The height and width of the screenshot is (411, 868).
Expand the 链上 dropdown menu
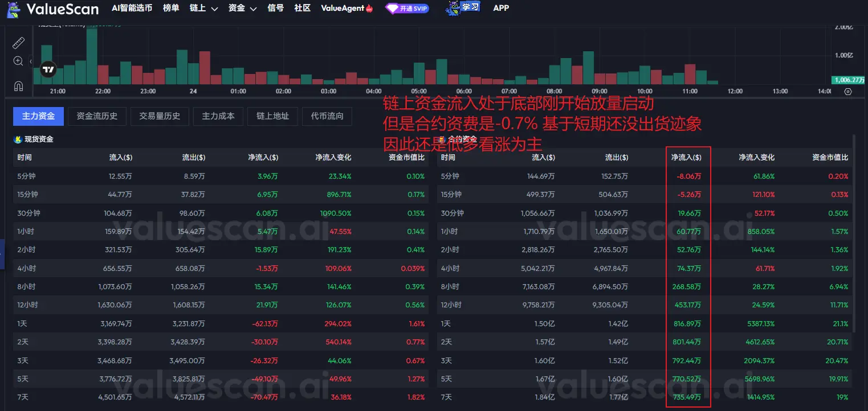pyautogui.click(x=204, y=8)
